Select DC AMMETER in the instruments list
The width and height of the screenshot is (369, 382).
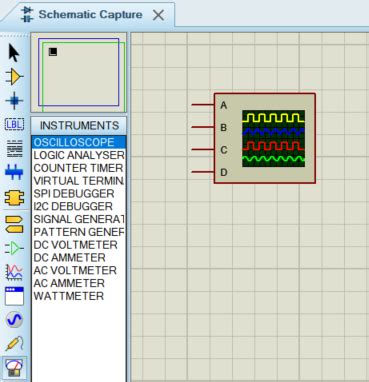pos(79,257)
